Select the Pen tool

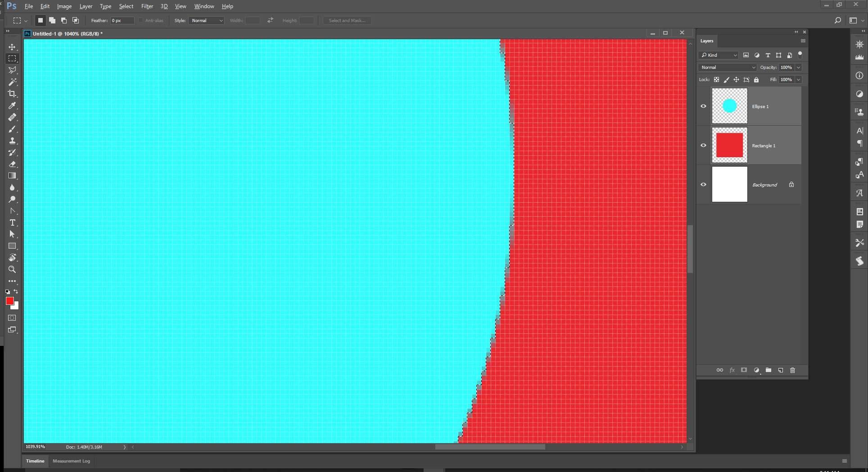point(12,211)
